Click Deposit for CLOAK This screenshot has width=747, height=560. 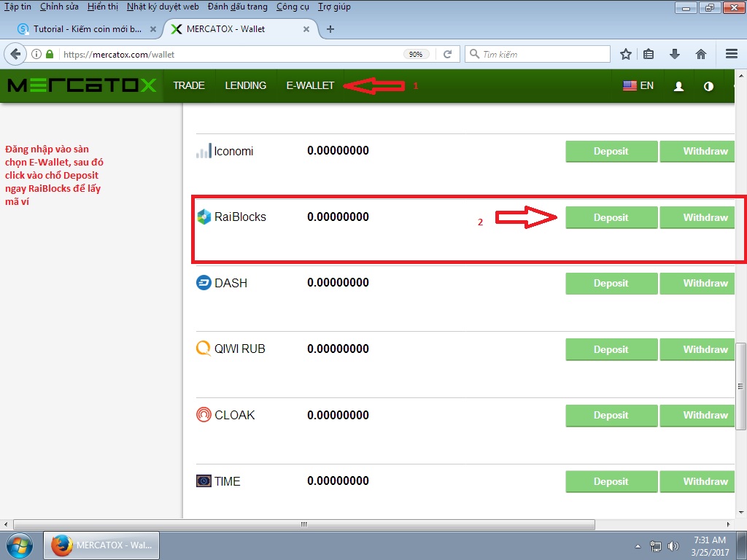611,415
